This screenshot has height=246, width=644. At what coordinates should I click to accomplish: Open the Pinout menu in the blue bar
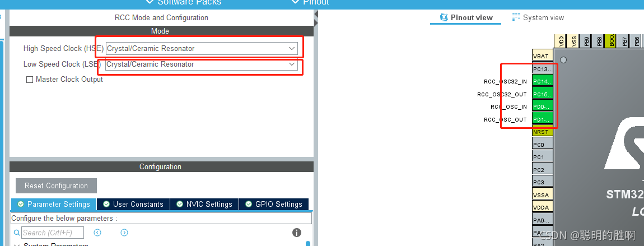click(310, 2)
